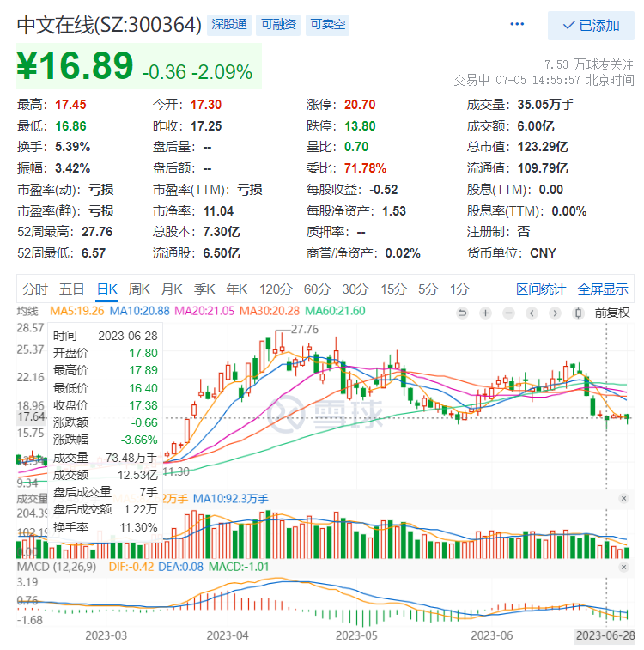Select the 分时 intraday chart tab
The height and width of the screenshot is (650, 644).
point(35,289)
